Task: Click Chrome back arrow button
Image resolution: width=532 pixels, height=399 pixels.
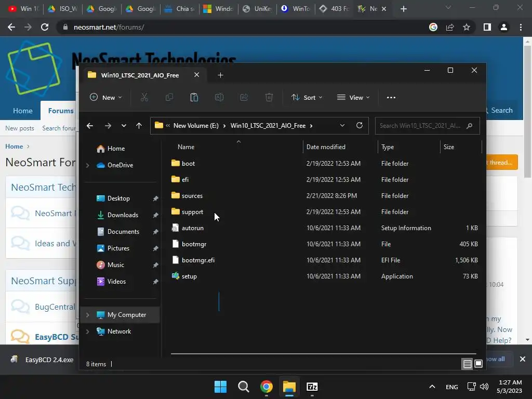Action: click(11, 27)
